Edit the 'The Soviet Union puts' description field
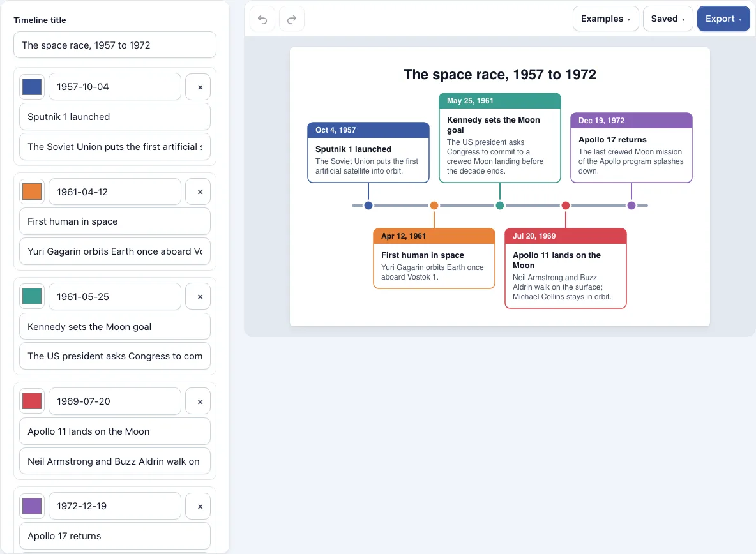Image resolution: width=756 pixels, height=554 pixels. click(x=115, y=146)
